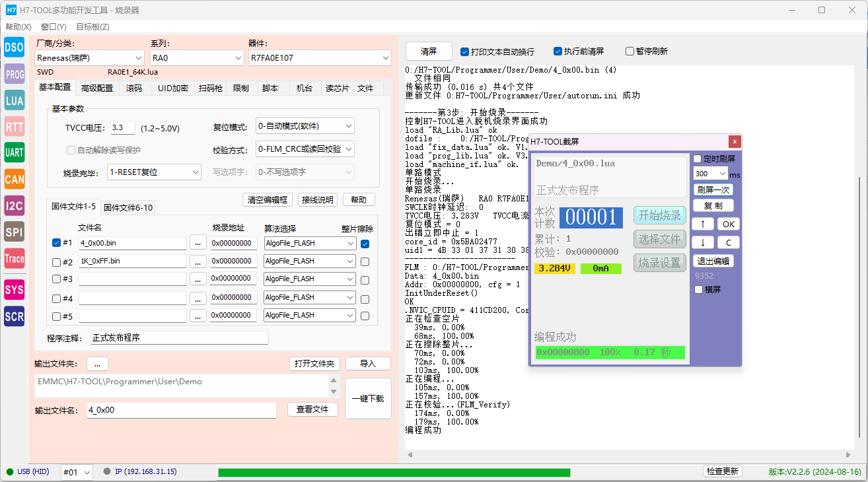Image resolution: width=868 pixels, height=482 pixels.
Task: Click the 输出文件名 input field
Action: pos(181,410)
